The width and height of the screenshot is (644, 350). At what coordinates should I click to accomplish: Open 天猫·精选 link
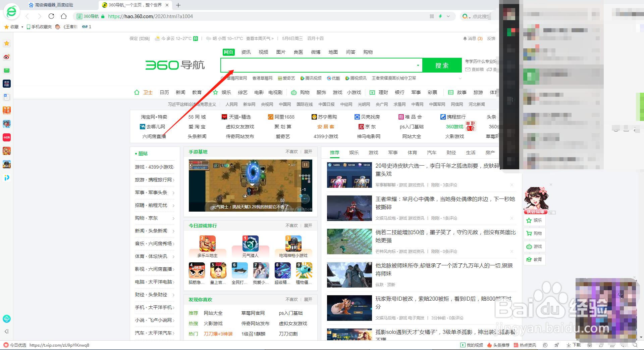(x=236, y=117)
